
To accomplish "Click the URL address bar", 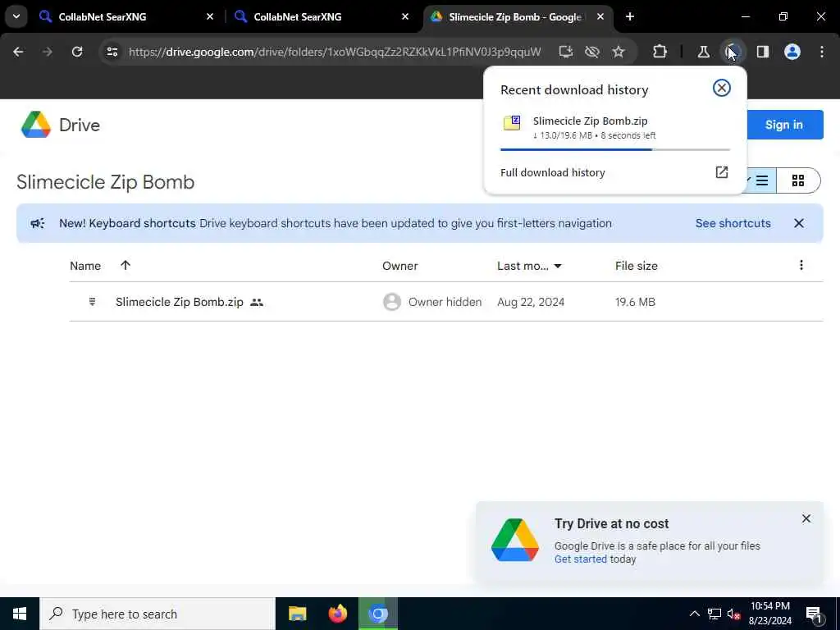I will pos(335,52).
